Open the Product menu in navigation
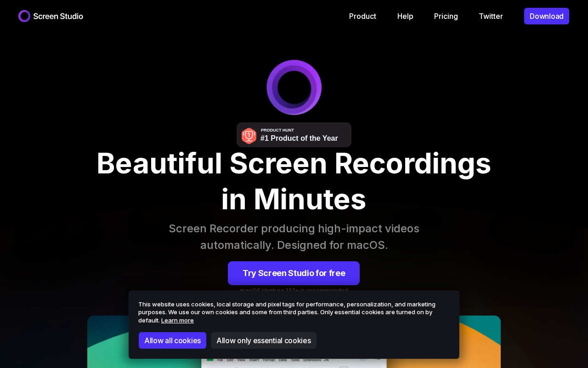 coord(362,16)
